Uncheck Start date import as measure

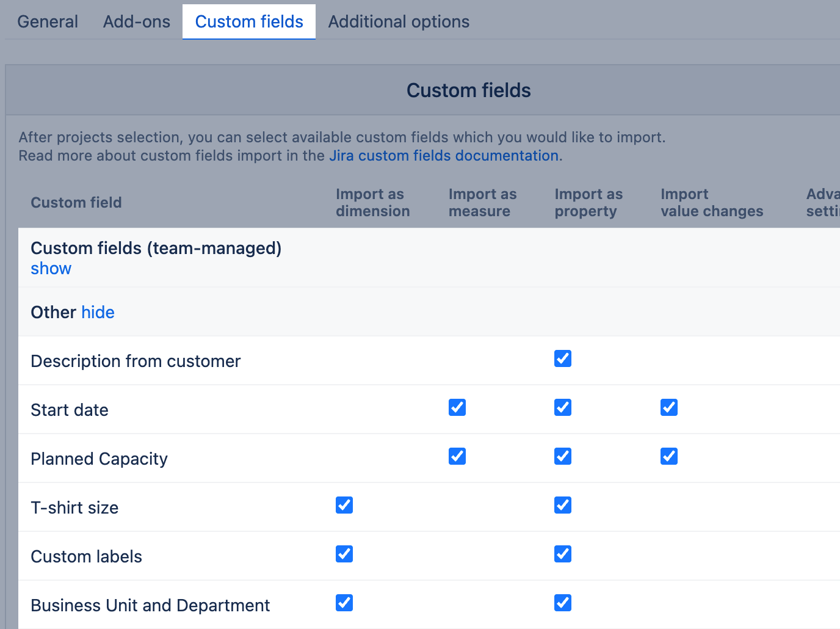pyautogui.click(x=457, y=407)
